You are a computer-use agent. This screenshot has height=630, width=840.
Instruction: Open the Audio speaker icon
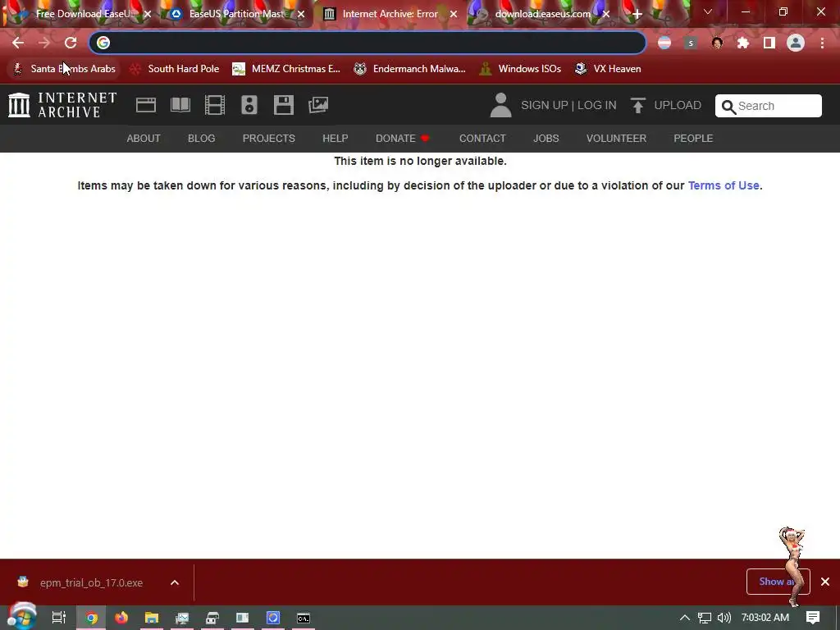pyautogui.click(x=249, y=105)
